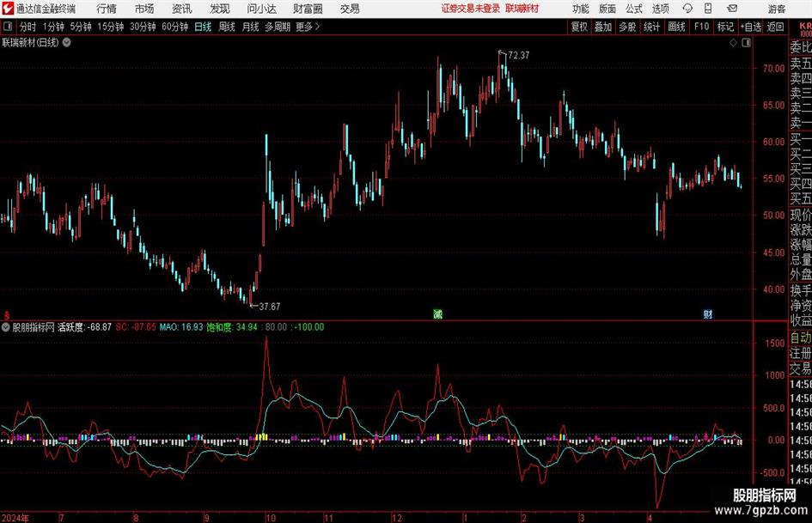Open the F10 company info
Viewport: 812px width, 523px height.
[702, 27]
